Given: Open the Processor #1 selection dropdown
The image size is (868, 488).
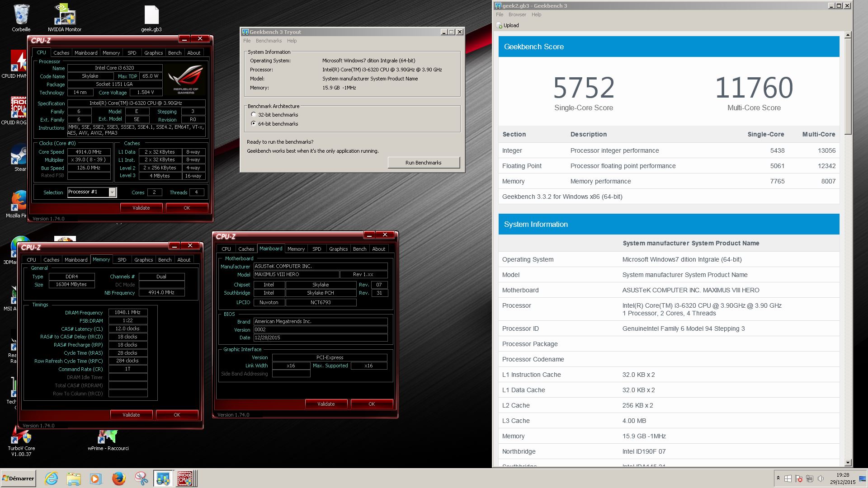Looking at the screenshot, I should click(113, 192).
